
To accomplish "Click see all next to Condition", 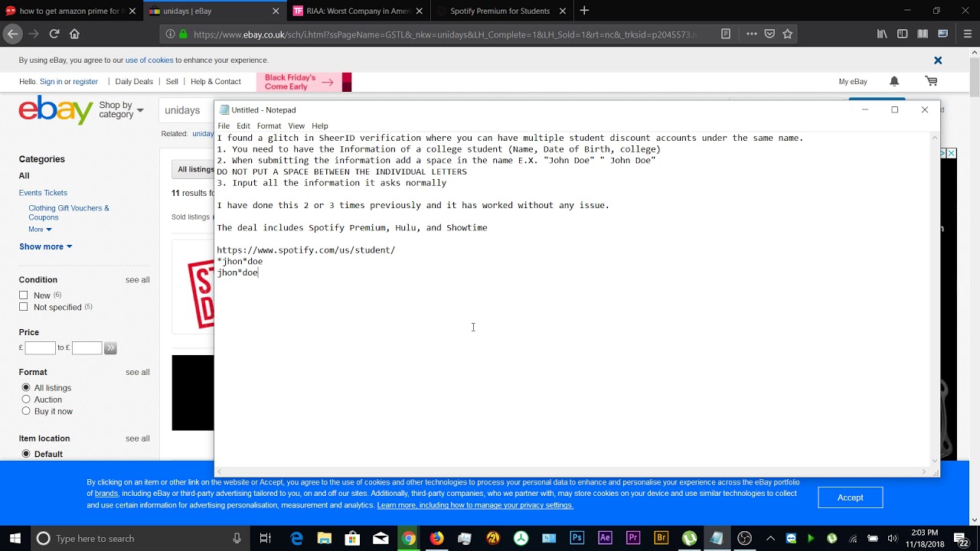I will click(138, 280).
